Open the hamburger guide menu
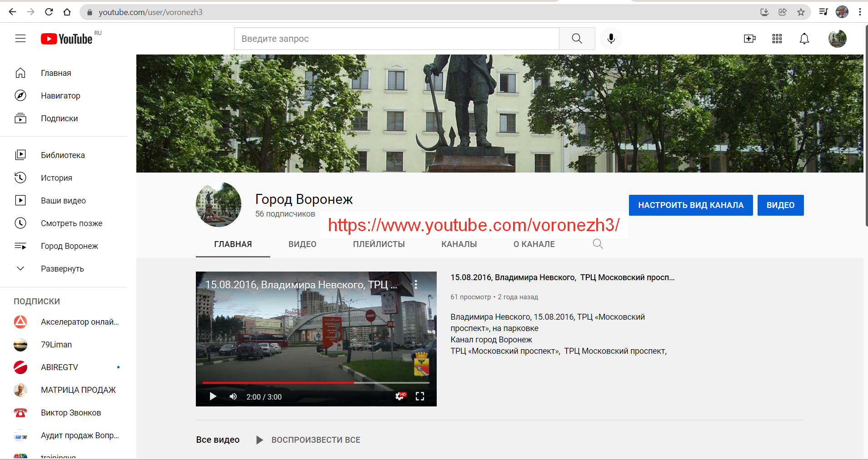 20,39
